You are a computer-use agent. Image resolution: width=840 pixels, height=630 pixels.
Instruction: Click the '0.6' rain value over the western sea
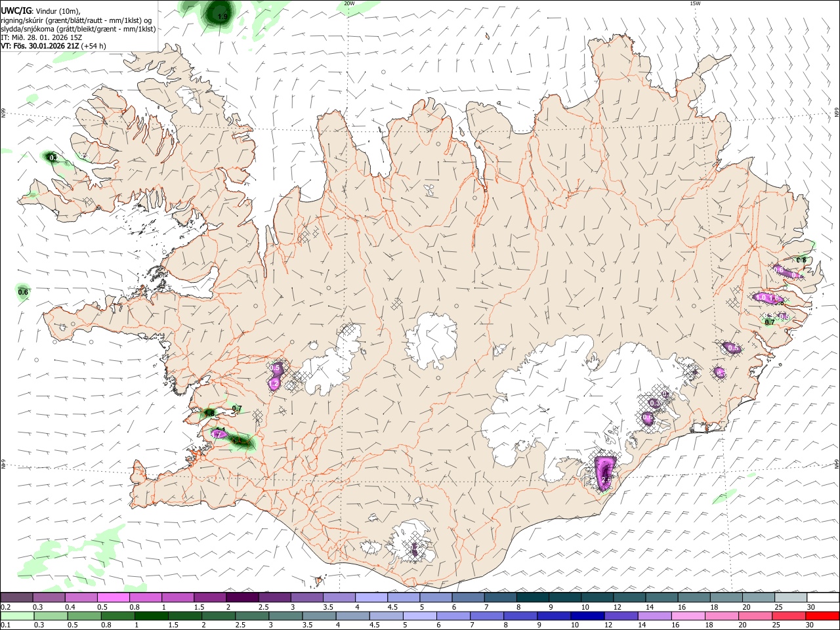(23, 292)
